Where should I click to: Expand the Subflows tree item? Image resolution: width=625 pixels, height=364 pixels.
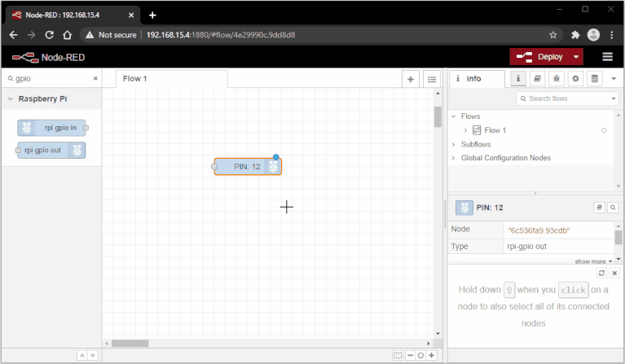point(454,144)
